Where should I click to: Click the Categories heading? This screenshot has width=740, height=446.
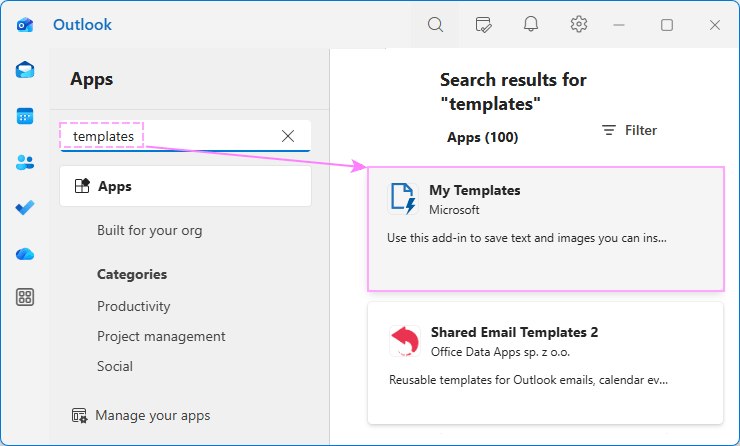tap(132, 274)
